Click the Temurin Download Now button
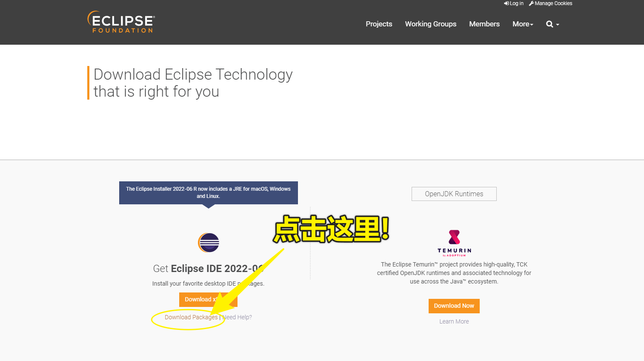This screenshot has width=644, height=361. 454,306
